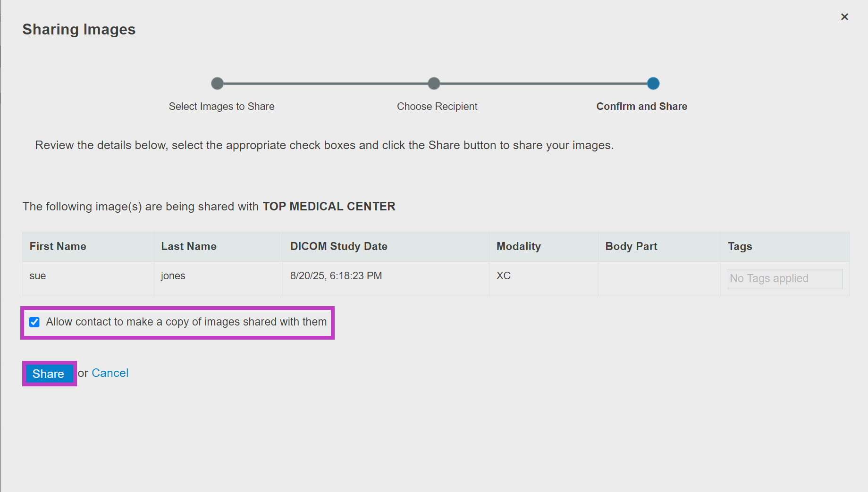The width and height of the screenshot is (868, 492).
Task: Click the Select Images to Share step circle
Action: point(217,83)
